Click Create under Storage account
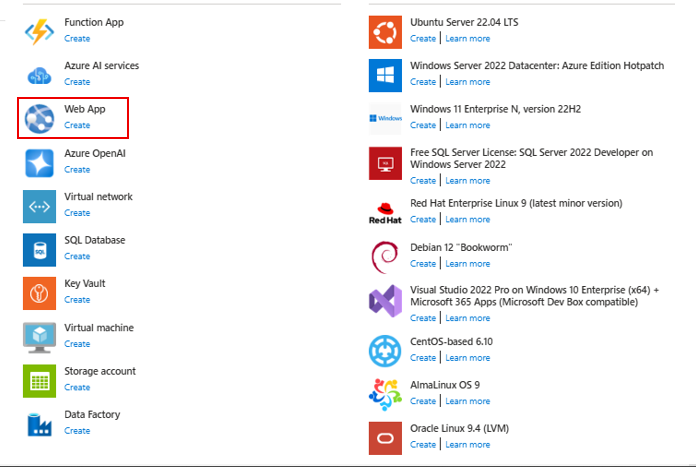 pyautogui.click(x=77, y=388)
